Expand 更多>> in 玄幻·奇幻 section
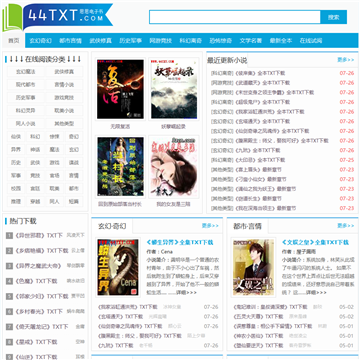This screenshot has width=360, height=360. (210, 226)
